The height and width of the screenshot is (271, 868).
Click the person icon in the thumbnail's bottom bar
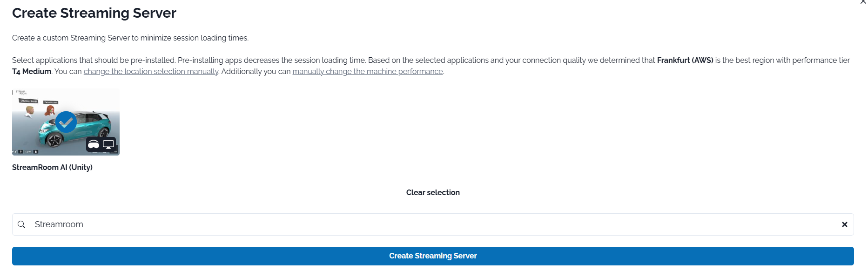tap(36, 152)
